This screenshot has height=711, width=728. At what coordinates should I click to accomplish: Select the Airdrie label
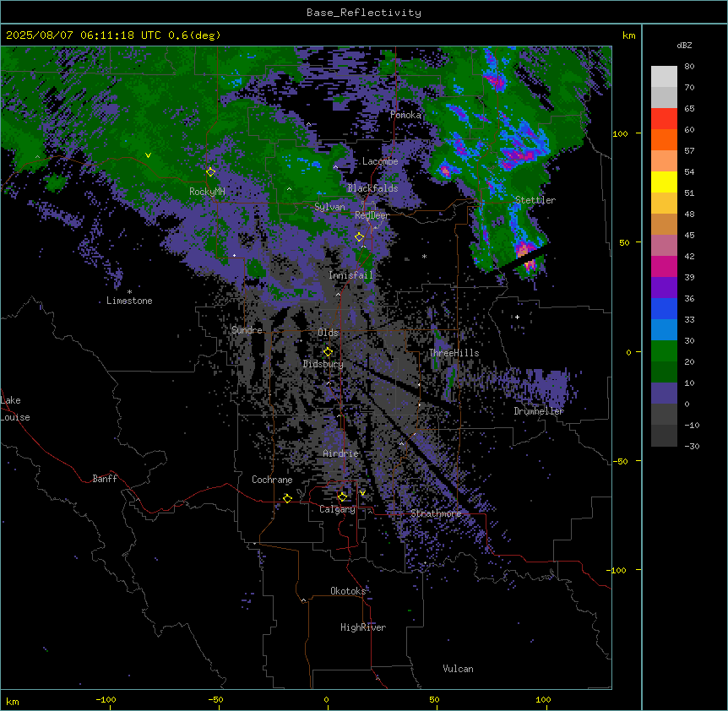(340, 453)
